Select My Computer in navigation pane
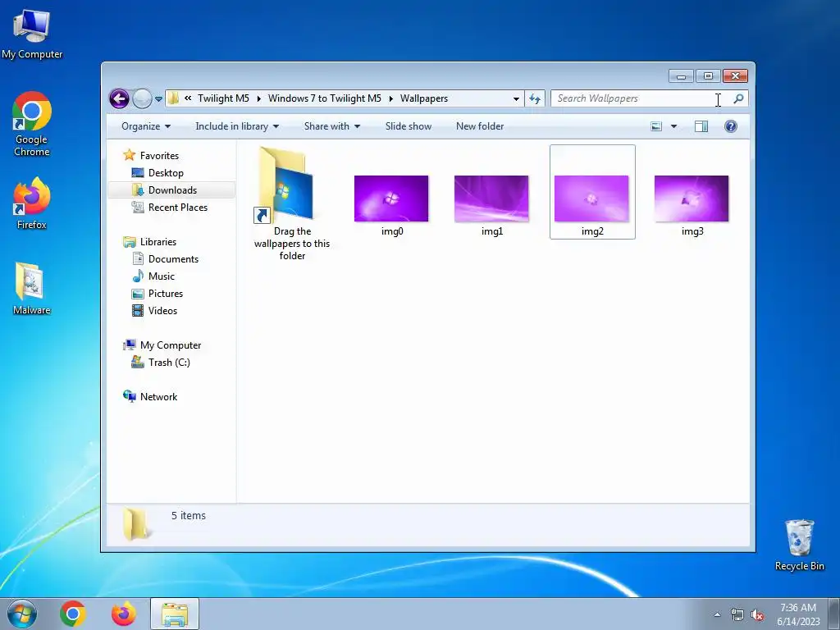This screenshot has height=630, width=840. [x=171, y=345]
